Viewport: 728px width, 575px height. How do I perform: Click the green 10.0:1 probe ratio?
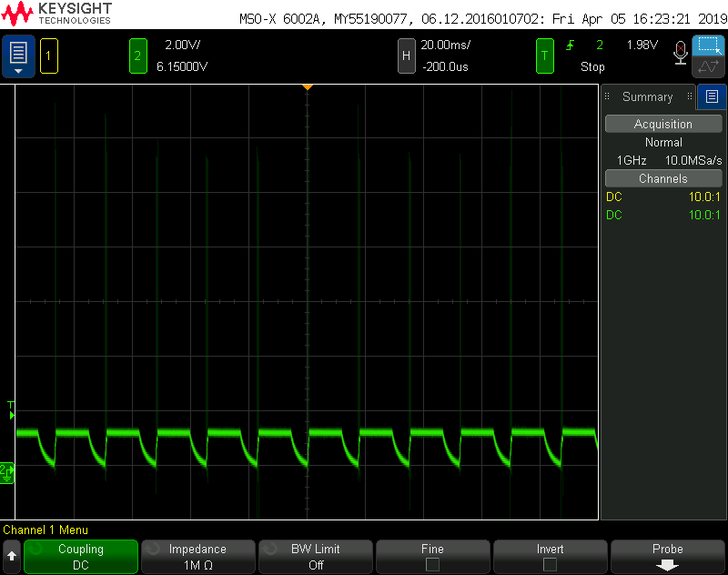(x=704, y=215)
